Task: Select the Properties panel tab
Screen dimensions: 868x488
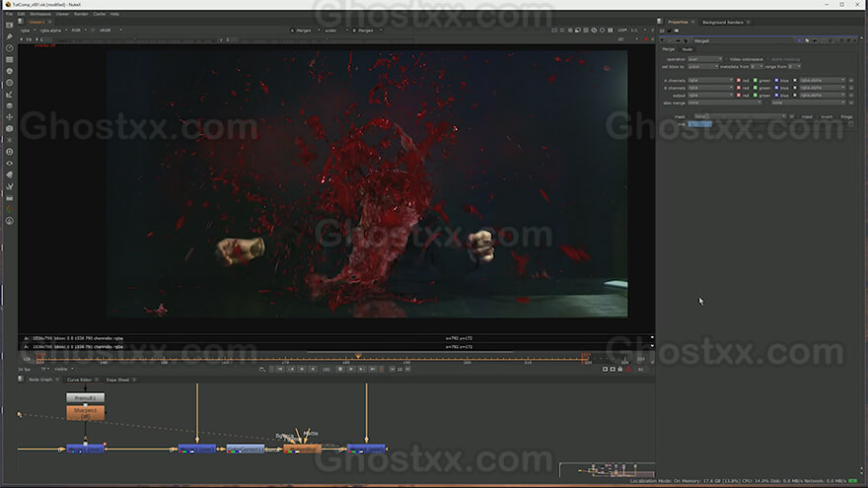Action: [x=678, y=22]
